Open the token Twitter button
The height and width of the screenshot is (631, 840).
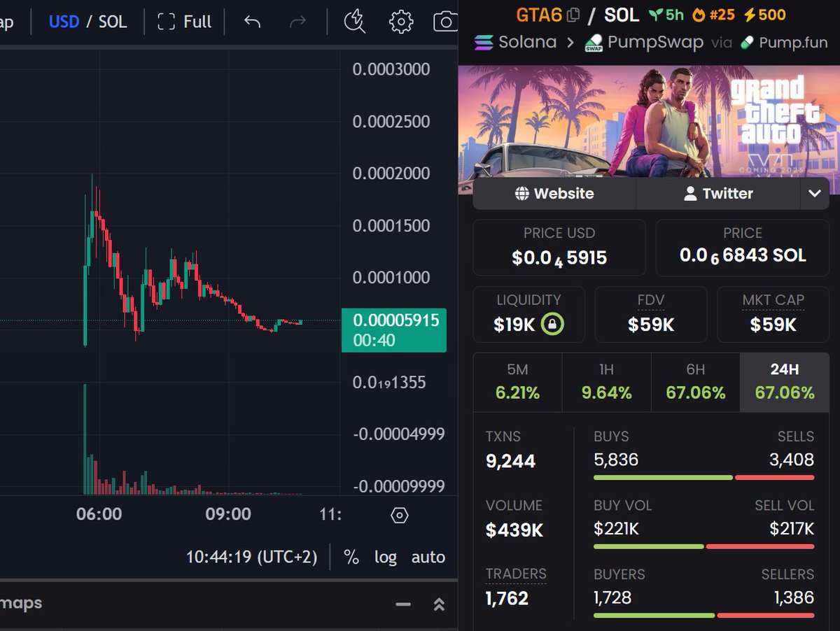point(718,194)
